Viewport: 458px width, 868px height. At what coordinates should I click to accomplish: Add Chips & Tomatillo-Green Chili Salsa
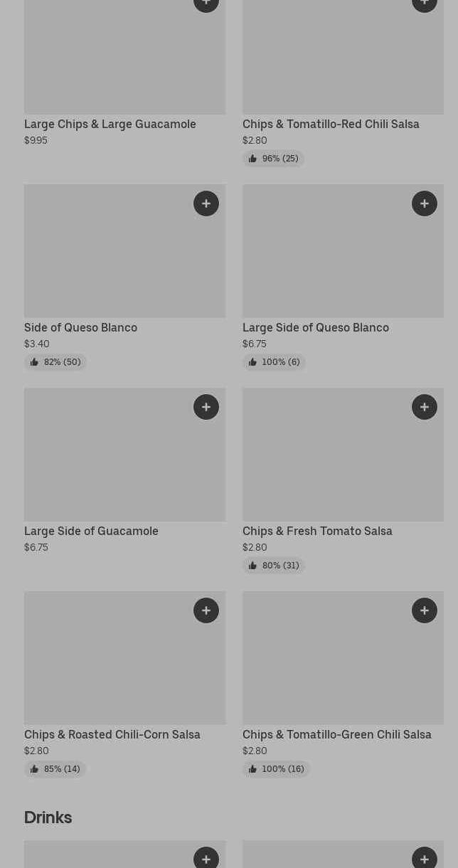click(x=425, y=610)
